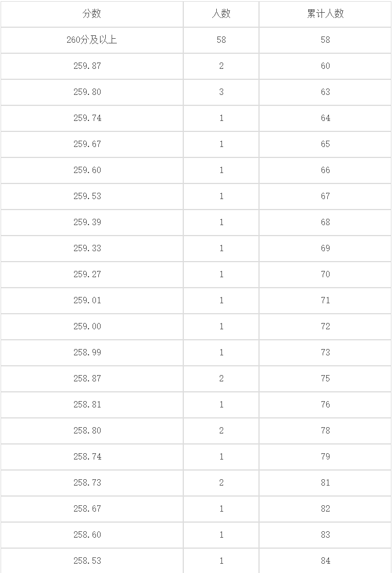
Task: Select cumulative count 75 cell
Action: point(325,379)
